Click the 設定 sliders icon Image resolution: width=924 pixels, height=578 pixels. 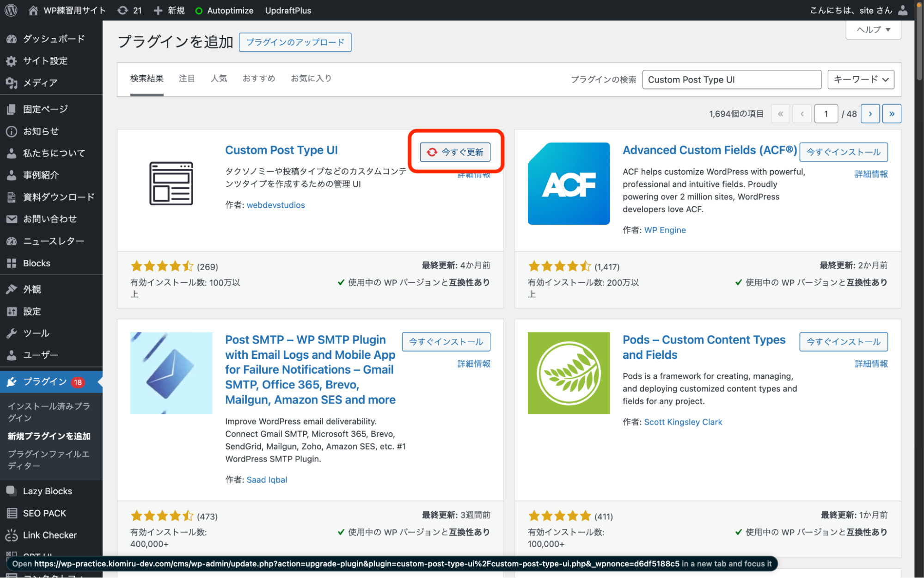click(12, 312)
